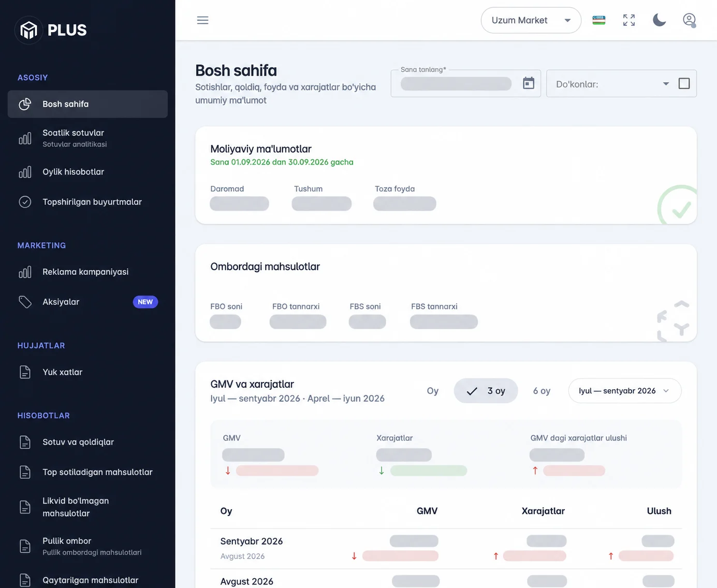The image size is (717, 588).
Task: Switch to dark mode moon icon
Action: point(659,20)
